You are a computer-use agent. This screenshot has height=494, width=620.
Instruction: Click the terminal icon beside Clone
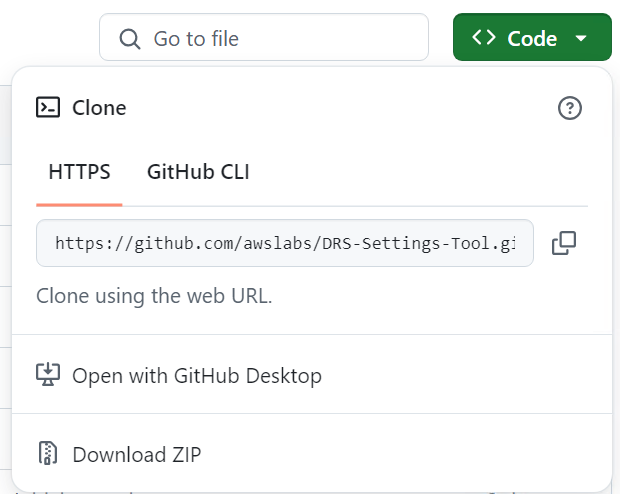pos(48,108)
